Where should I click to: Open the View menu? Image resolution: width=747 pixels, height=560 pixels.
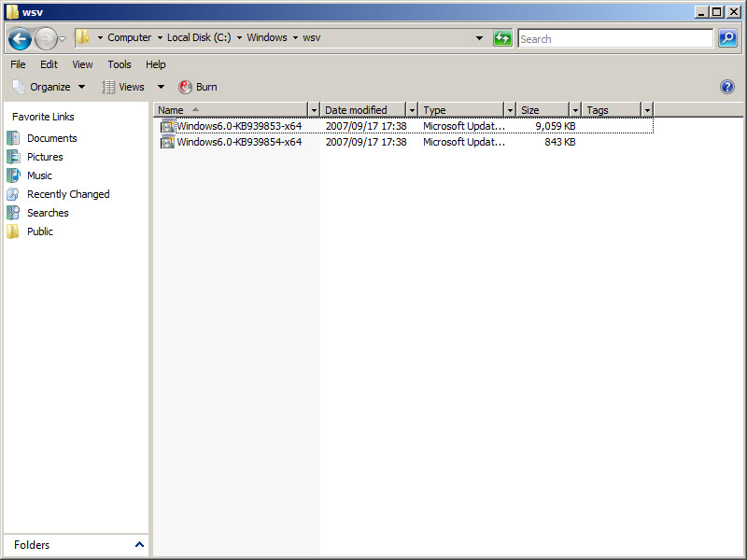point(82,64)
